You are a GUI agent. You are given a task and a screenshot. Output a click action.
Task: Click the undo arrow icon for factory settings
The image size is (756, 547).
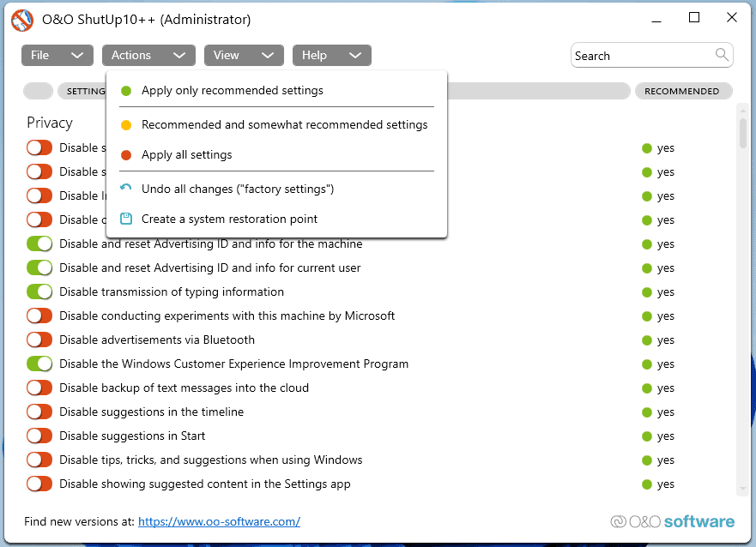[x=126, y=189]
